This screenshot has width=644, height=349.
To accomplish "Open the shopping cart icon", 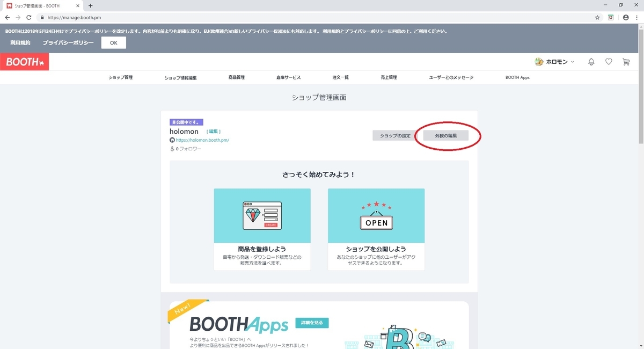I will tap(626, 62).
